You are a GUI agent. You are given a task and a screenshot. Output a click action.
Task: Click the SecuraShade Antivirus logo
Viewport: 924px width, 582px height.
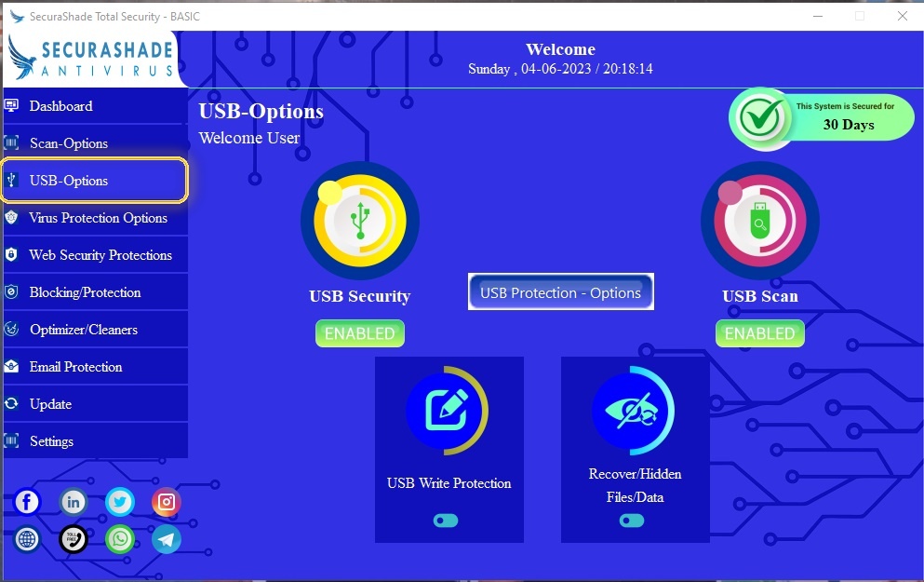click(x=91, y=58)
